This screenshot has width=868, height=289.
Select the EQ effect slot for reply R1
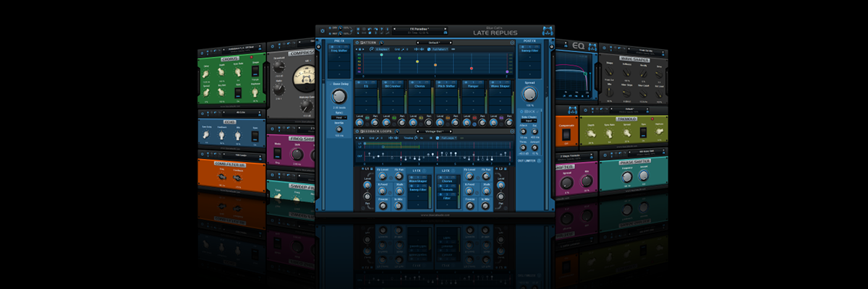click(x=366, y=86)
